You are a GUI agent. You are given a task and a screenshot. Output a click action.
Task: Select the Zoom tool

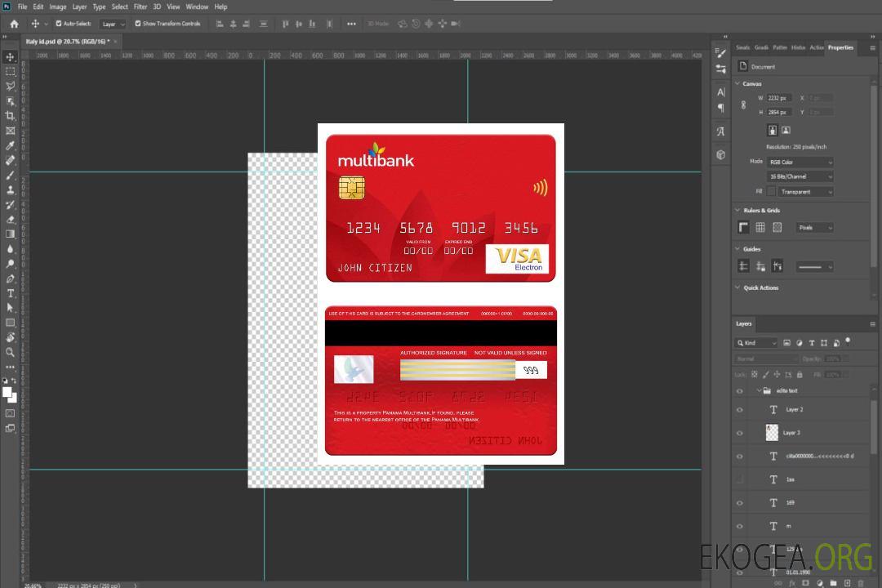point(10,352)
